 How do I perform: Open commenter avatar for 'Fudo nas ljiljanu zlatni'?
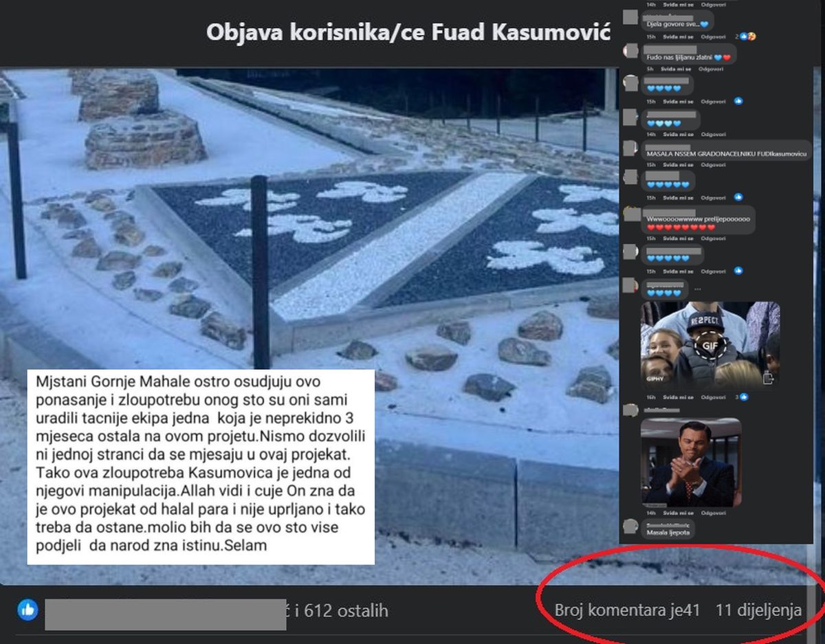click(x=630, y=51)
